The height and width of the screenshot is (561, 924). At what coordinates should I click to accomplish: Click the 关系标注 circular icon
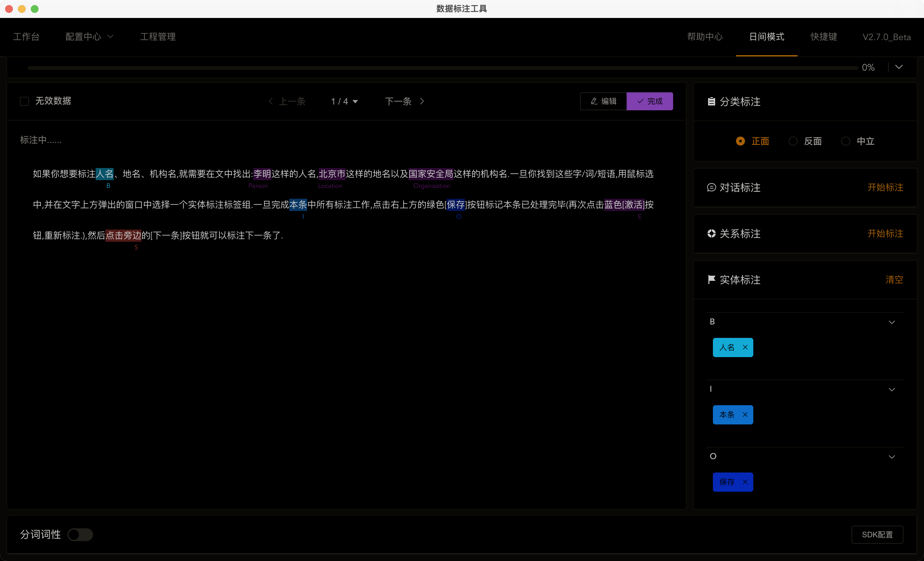coord(711,233)
